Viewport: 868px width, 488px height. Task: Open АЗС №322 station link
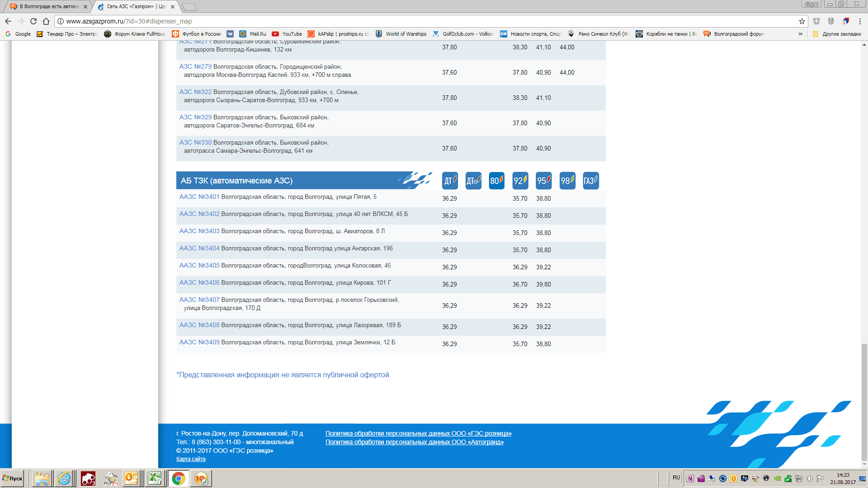[x=195, y=92]
